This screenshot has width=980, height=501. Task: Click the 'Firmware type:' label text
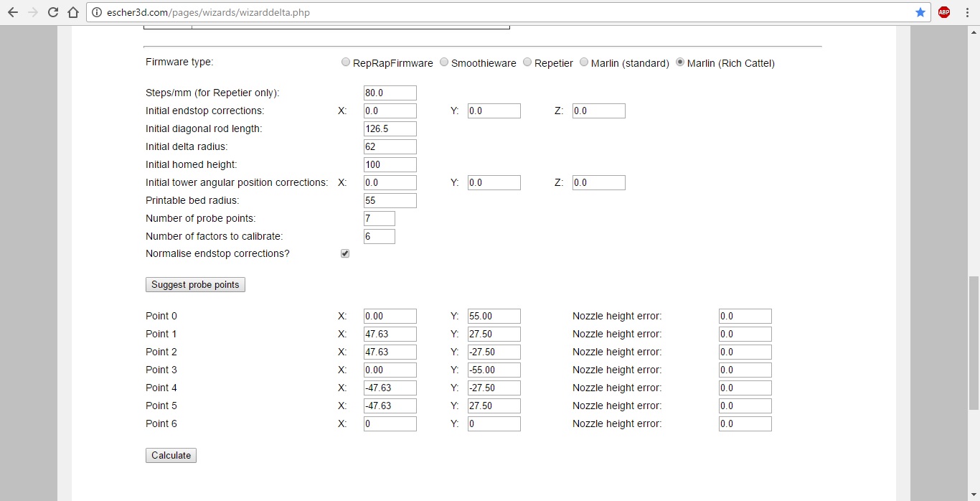(179, 62)
